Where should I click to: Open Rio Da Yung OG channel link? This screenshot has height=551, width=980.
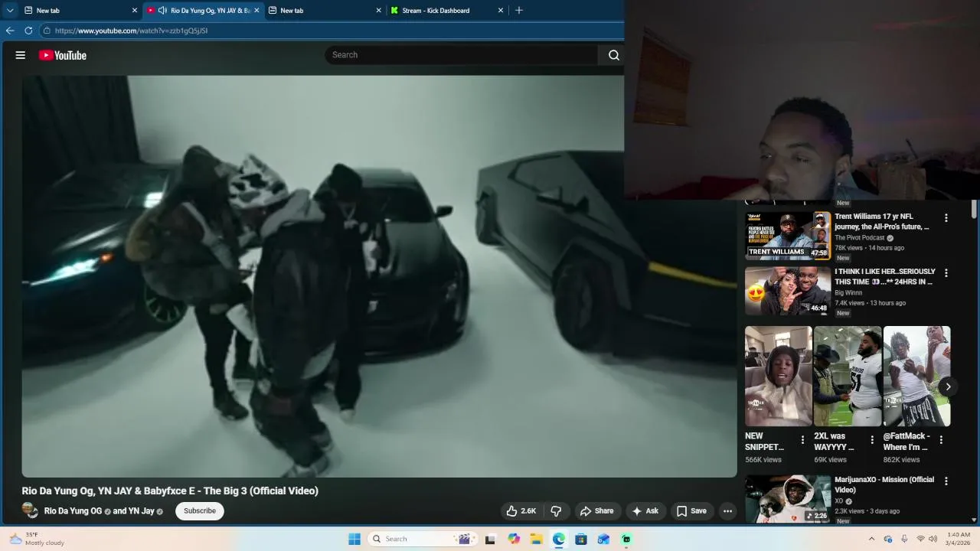click(x=73, y=511)
